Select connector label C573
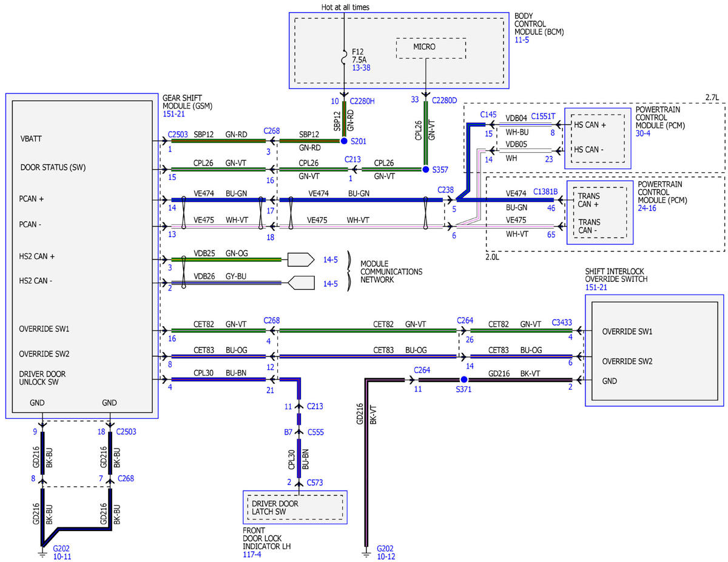The image size is (728, 562). (x=314, y=483)
